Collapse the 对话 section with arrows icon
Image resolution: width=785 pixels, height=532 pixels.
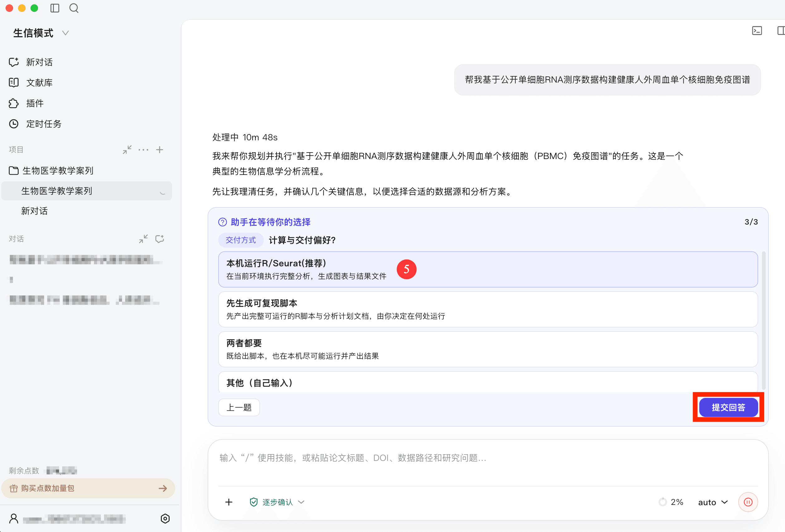click(143, 239)
